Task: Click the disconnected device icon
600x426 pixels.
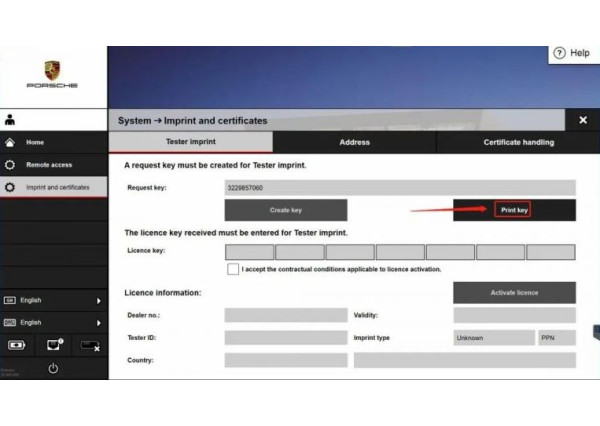Action: click(89, 345)
